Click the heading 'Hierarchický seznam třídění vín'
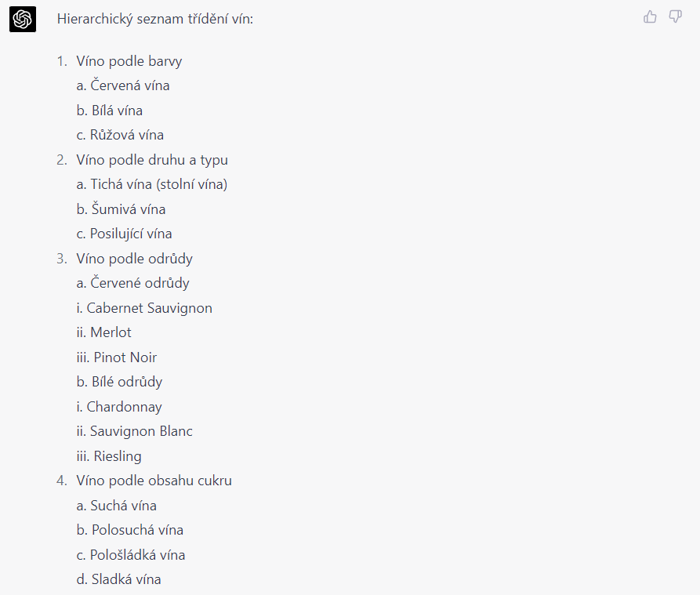The height and width of the screenshot is (595, 700). pyautogui.click(x=154, y=18)
